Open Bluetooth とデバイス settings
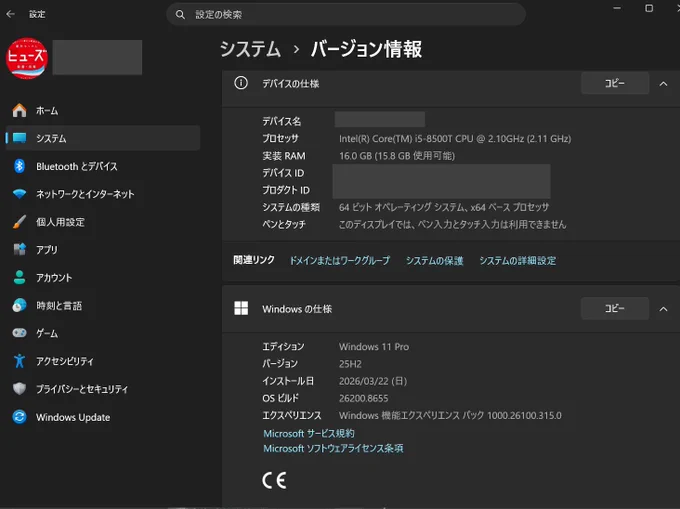This screenshot has height=509, width=680. 102,166
